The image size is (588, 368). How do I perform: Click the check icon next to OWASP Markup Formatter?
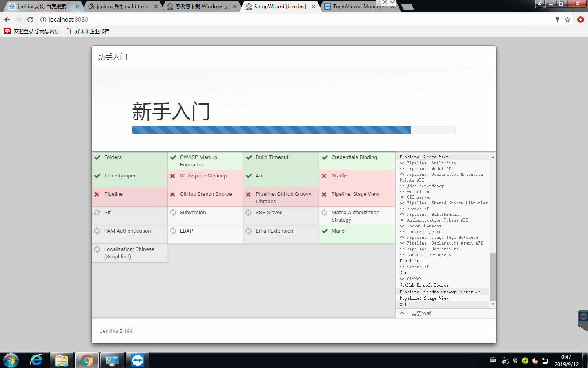pyautogui.click(x=173, y=157)
